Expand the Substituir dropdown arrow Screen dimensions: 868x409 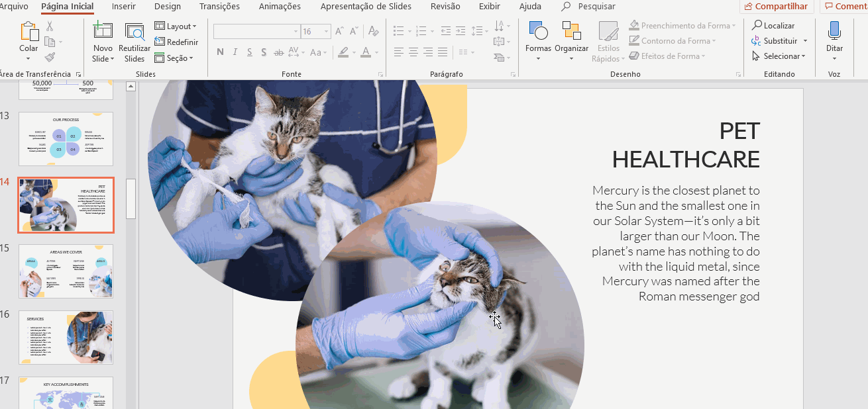coord(806,41)
